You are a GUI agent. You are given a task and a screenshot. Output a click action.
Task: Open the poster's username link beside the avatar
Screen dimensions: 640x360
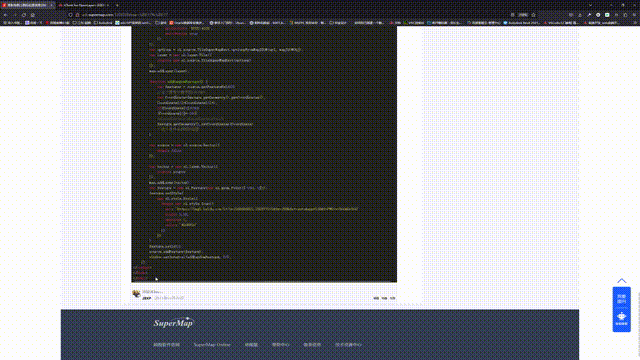[x=152, y=292]
